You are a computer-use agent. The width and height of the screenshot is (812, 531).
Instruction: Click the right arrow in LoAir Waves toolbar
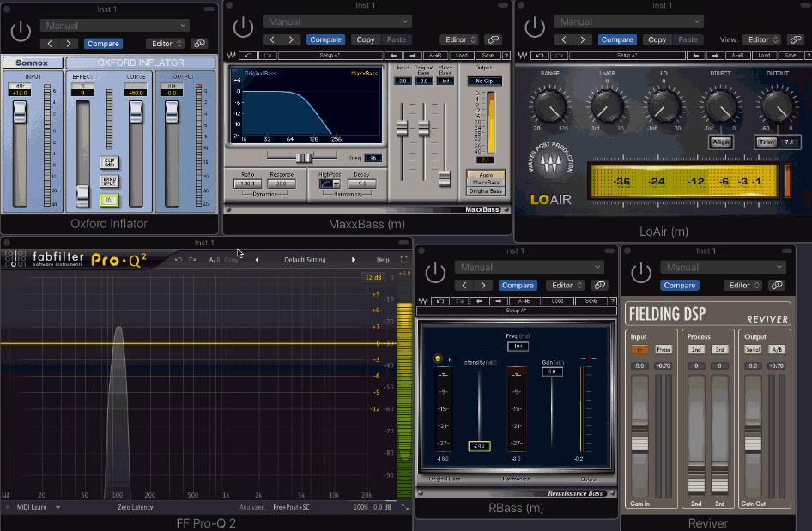pos(715,56)
